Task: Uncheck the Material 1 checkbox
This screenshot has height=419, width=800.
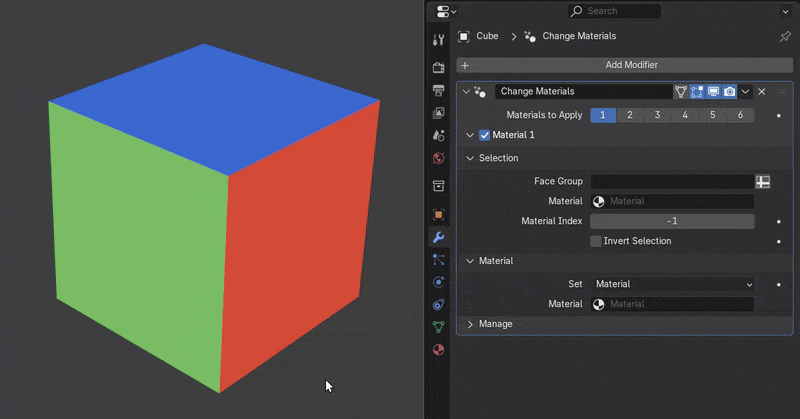Action: (485, 135)
